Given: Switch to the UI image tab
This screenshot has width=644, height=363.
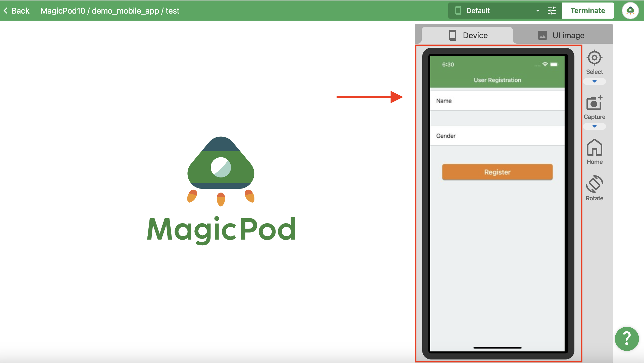Looking at the screenshot, I should pos(562,35).
